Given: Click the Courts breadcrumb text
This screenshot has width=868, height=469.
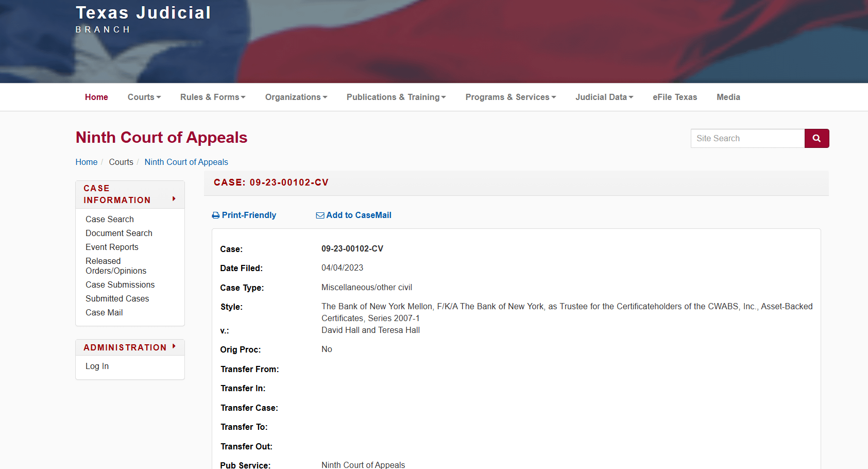Looking at the screenshot, I should point(121,162).
